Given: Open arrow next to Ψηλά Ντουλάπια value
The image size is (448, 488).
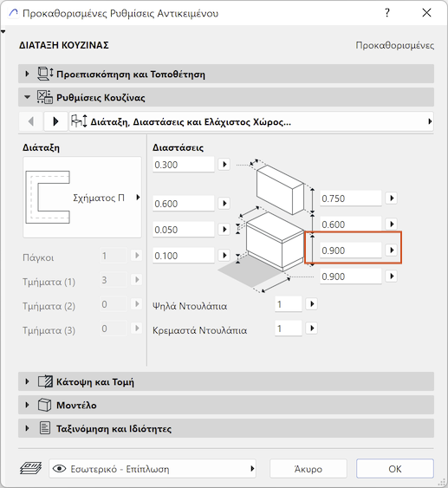Looking at the screenshot, I should 312,303.
